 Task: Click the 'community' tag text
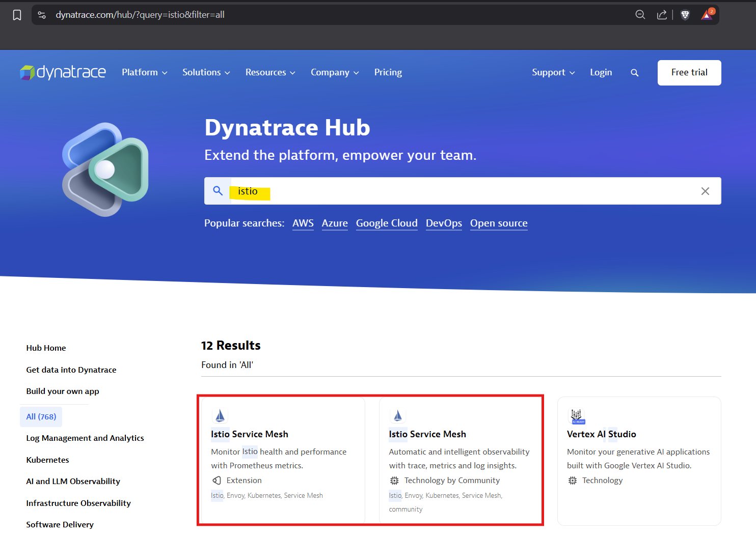tap(406, 509)
